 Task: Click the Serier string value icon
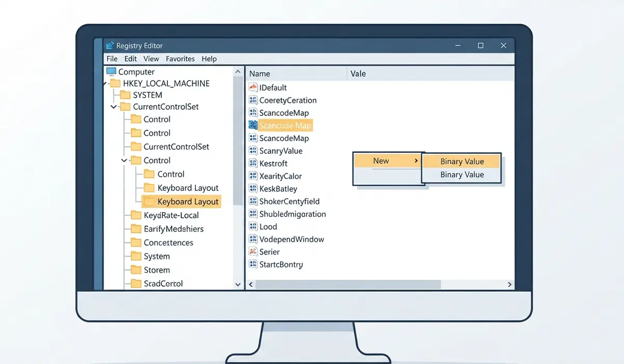coord(253,252)
